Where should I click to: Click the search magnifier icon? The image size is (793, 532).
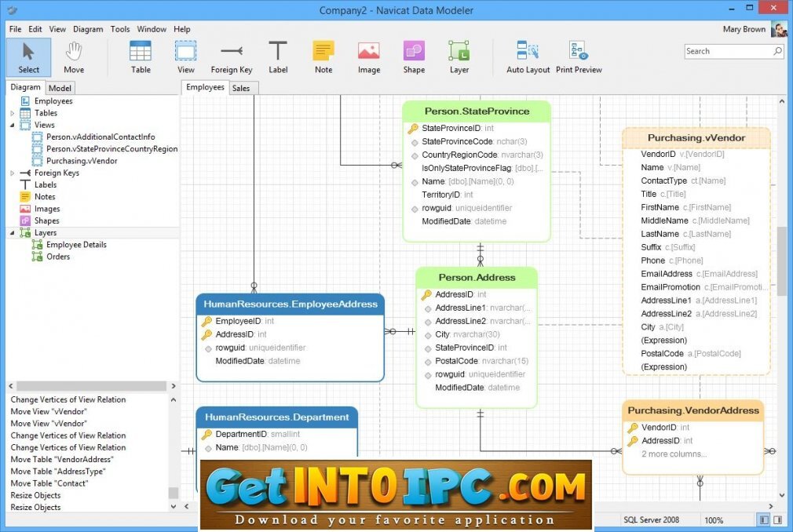777,51
